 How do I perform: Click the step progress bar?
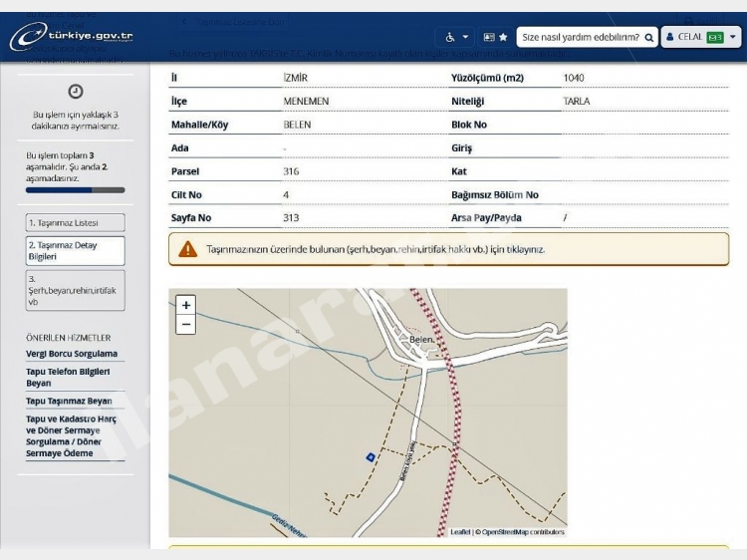click(x=76, y=190)
